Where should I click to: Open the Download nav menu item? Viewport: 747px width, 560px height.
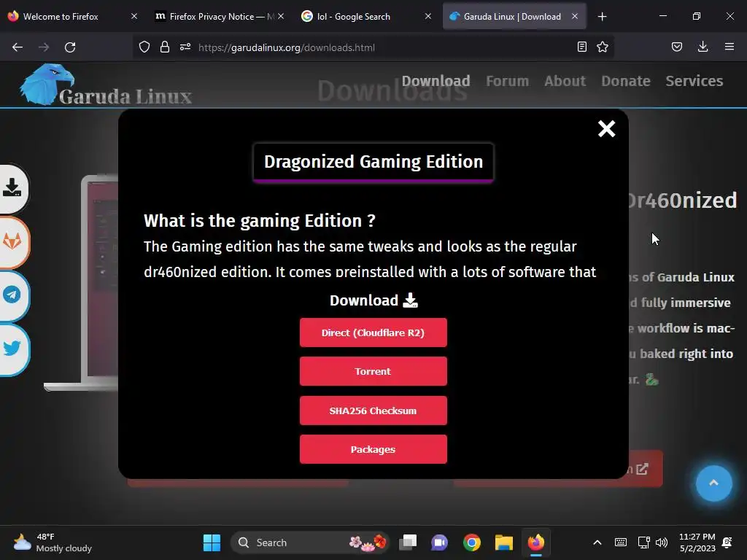[436, 81]
